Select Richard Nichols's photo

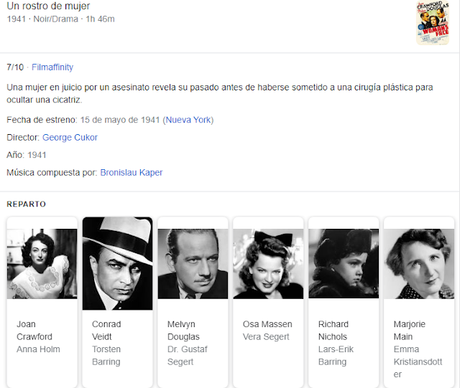tap(344, 264)
